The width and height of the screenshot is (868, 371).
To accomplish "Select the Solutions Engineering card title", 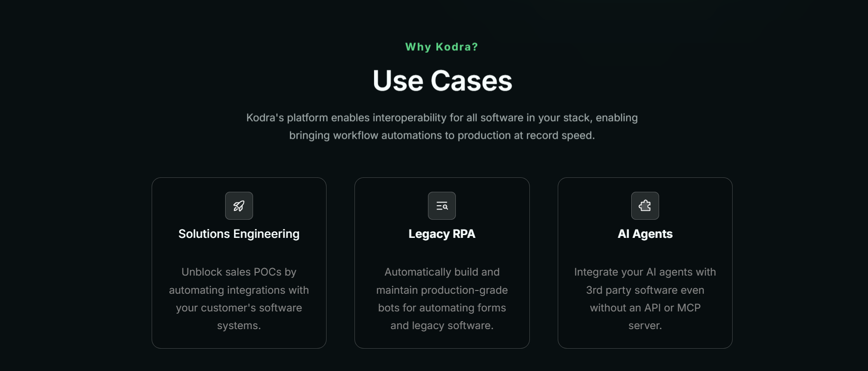I will pyautogui.click(x=239, y=234).
